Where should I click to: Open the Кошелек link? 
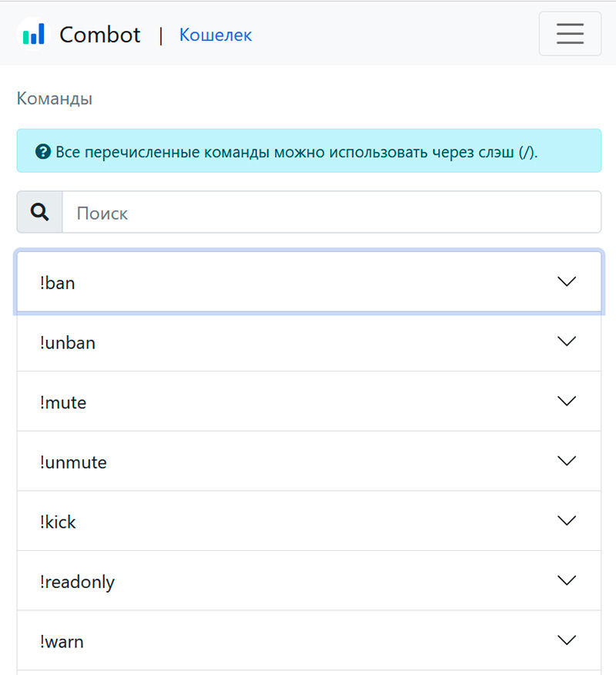pos(216,35)
